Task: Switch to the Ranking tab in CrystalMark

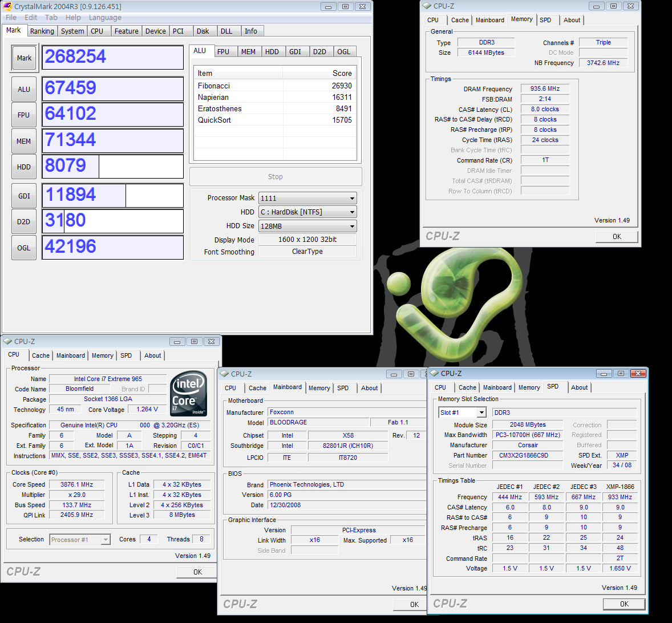Action: coord(42,31)
